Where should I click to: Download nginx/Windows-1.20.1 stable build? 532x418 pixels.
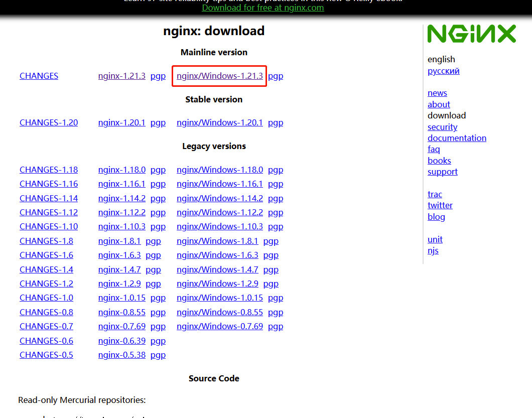click(x=219, y=122)
